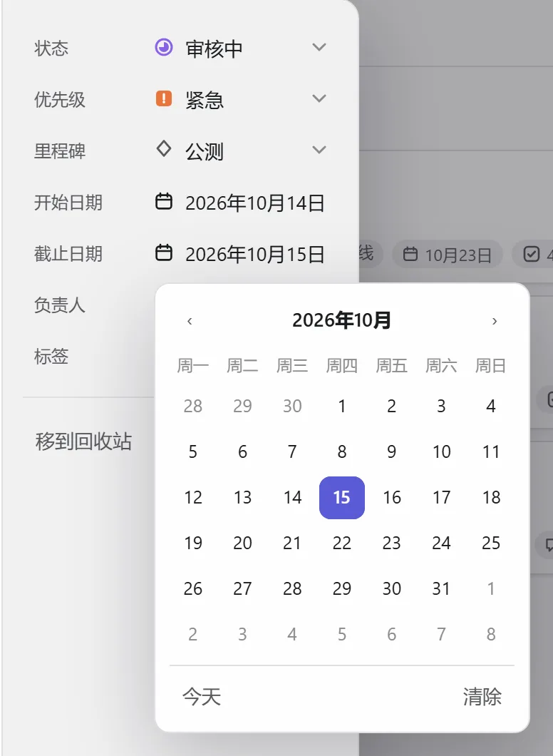Select 公测 milestone value
The height and width of the screenshot is (756, 553).
click(205, 151)
